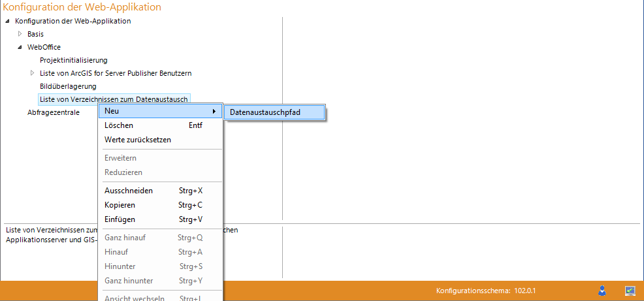Choose Löschen in the context menu
The height and width of the screenshot is (301, 644).
119,125
